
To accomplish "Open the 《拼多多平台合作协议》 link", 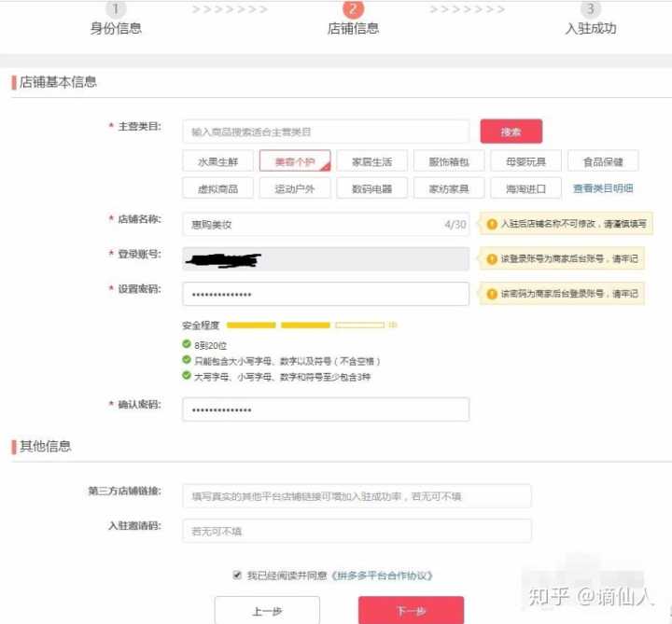I will point(382,575).
